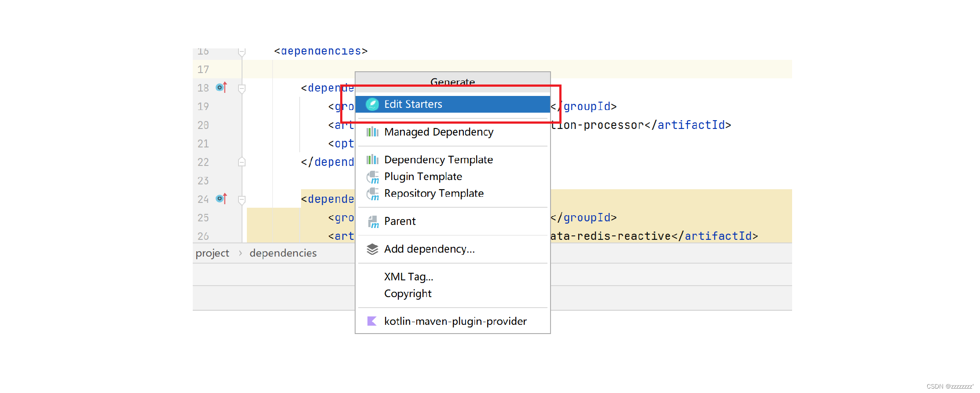Open Add dependency... from the menu
Viewport: 980px width, 393px height.
click(x=452, y=249)
